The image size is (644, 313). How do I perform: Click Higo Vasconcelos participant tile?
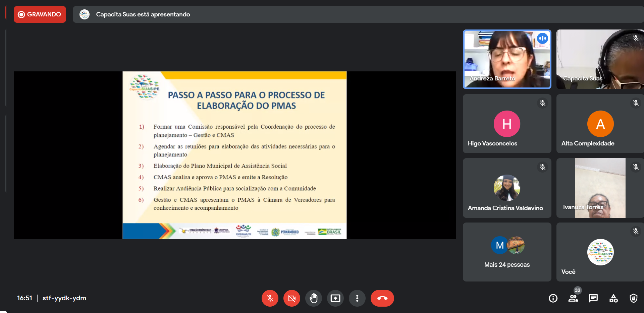[507, 124]
